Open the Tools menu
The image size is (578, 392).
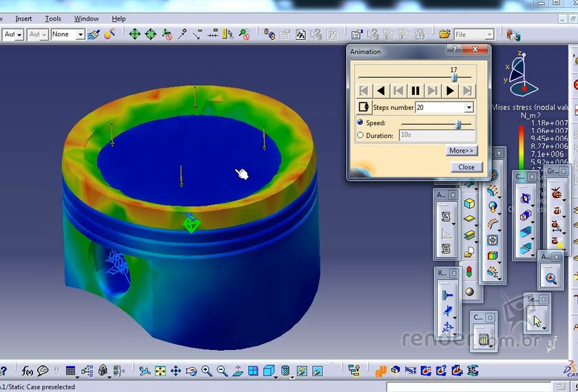coord(53,19)
